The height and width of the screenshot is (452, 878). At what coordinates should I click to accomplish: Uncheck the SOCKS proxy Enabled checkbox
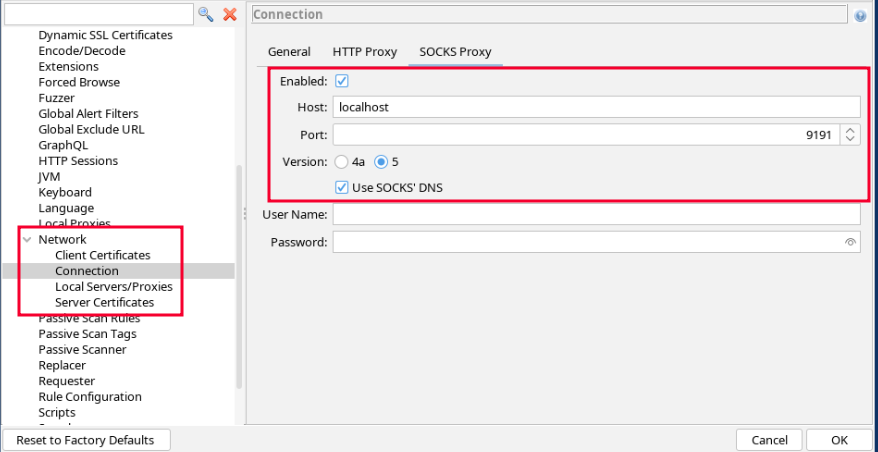[341, 81]
